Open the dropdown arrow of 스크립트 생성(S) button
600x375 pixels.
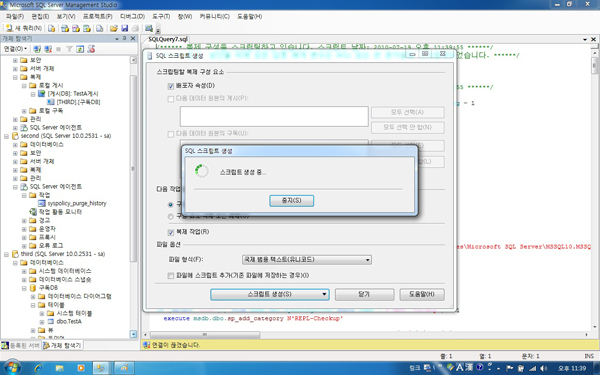[324, 294]
